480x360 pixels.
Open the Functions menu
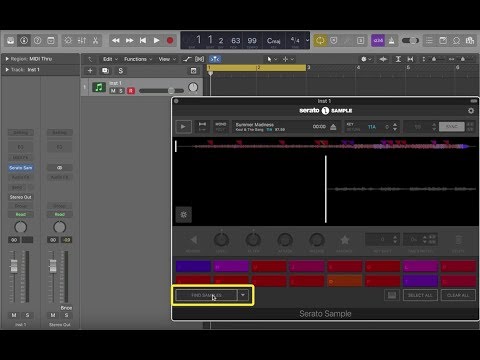tap(138, 59)
